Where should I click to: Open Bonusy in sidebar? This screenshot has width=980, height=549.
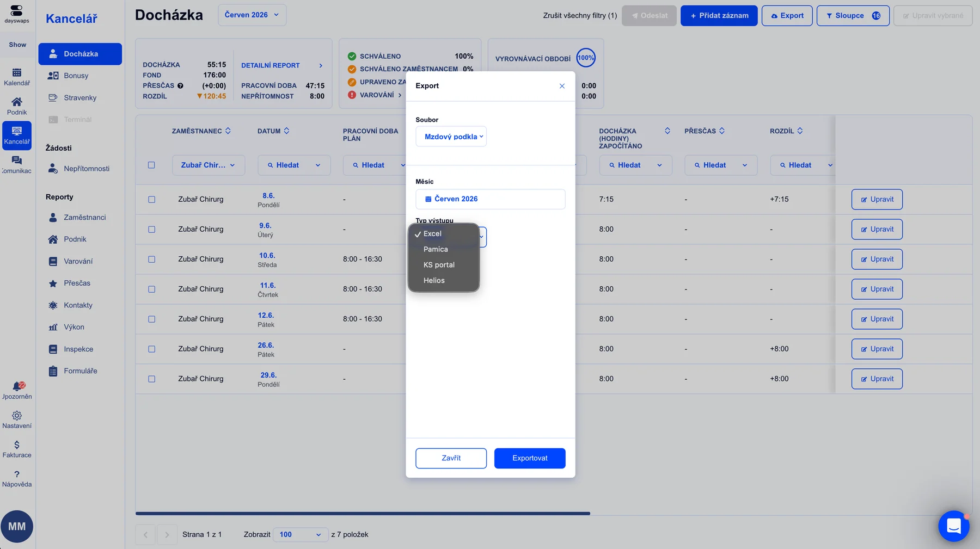80,76
